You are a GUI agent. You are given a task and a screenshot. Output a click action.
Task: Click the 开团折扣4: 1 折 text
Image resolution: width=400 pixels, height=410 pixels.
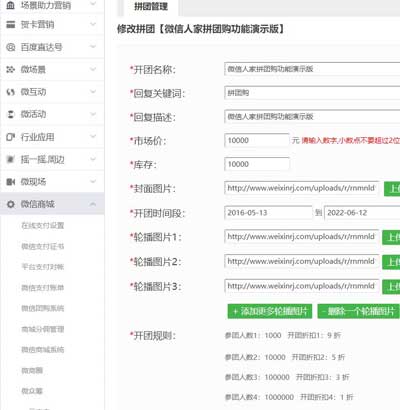[327, 397]
